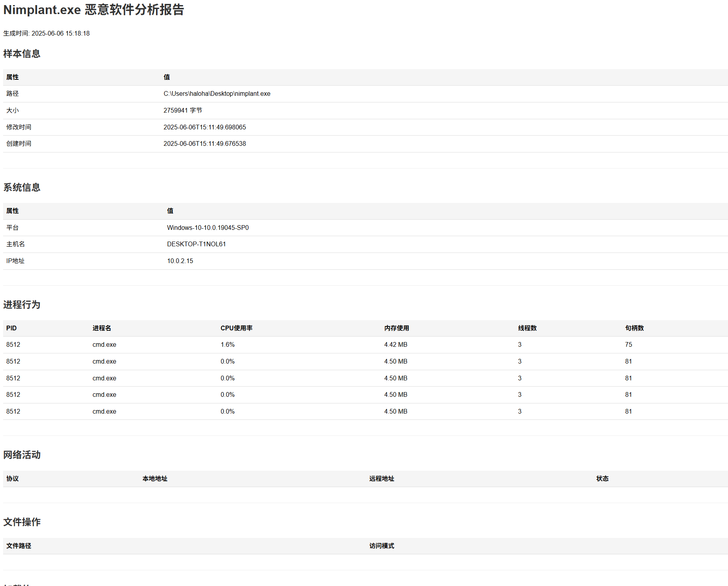
Task: Select the path 'C:\Users\haloha\Desktop\nimplant.exe'
Action: click(217, 94)
